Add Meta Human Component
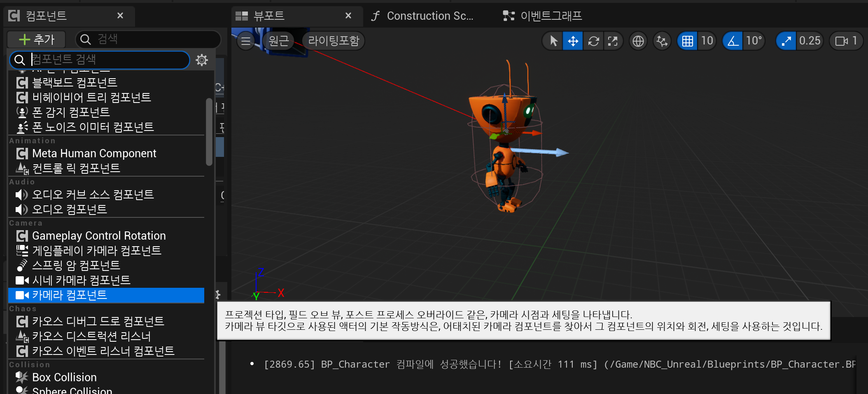This screenshot has width=868, height=394. [x=106, y=153]
